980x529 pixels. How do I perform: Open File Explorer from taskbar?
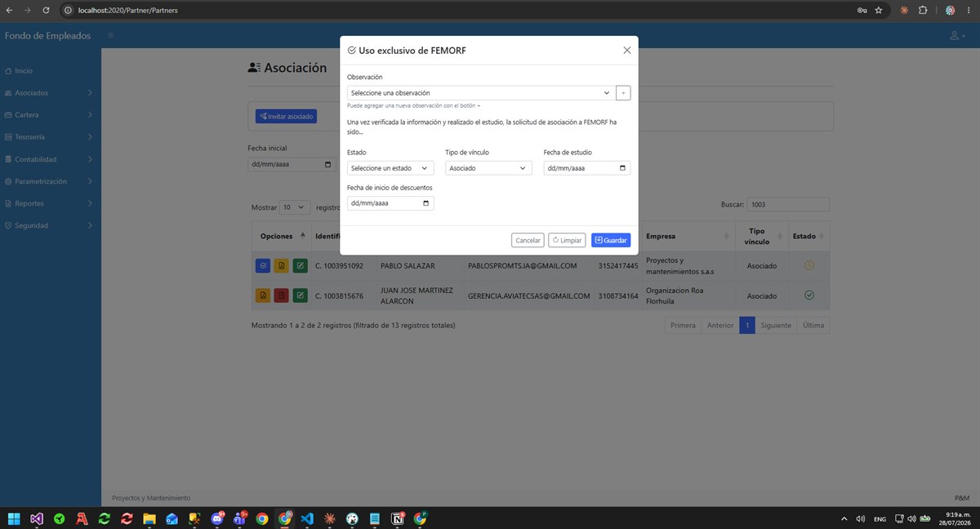(149, 518)
